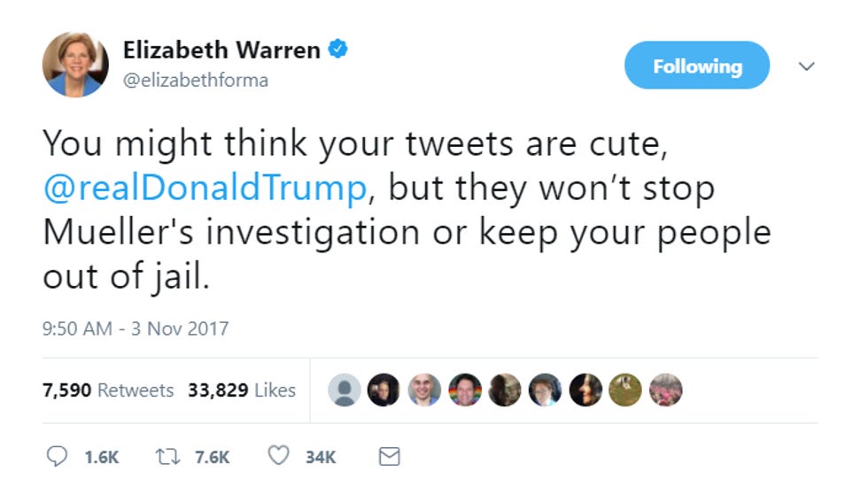
Task: Click the reply speech bubble icon
Action: click(x=57, y=457)
